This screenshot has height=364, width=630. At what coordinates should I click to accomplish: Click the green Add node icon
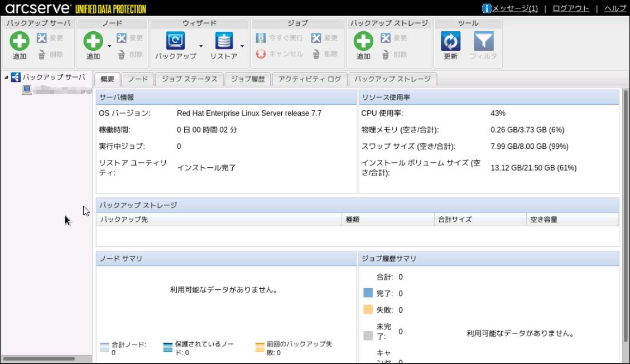[x=93, y=41]
